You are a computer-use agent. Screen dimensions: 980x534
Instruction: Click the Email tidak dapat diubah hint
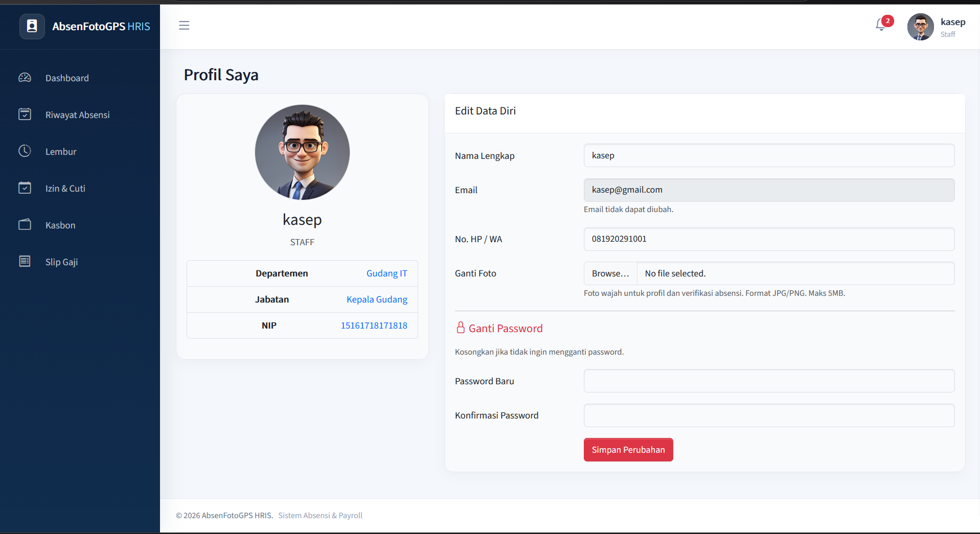tap(628, 210)
